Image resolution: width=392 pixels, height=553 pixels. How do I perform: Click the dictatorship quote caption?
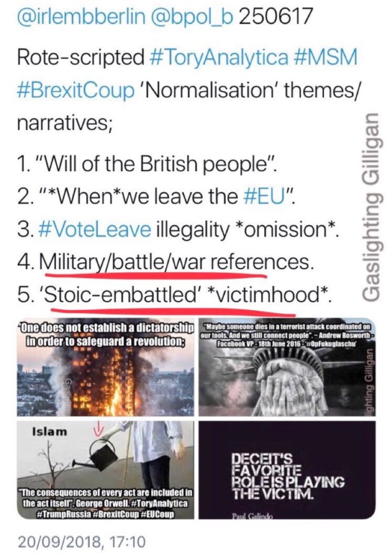[x=106, y=334]
